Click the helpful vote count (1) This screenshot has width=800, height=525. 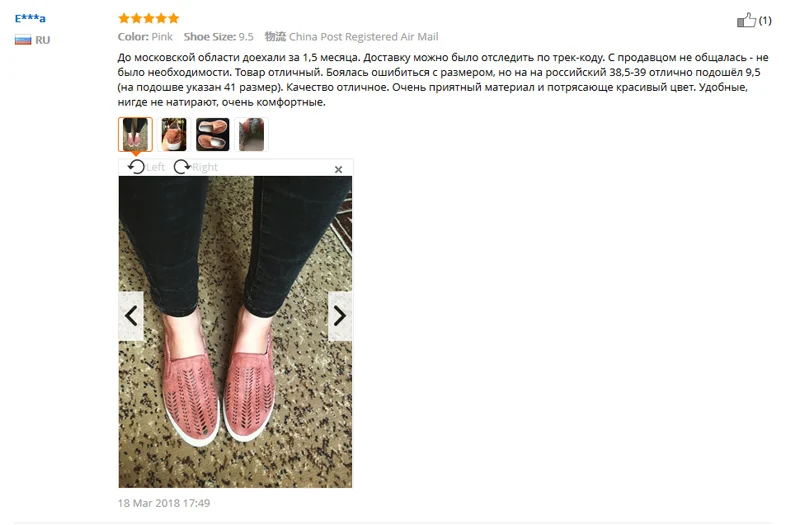click(765, 20)
